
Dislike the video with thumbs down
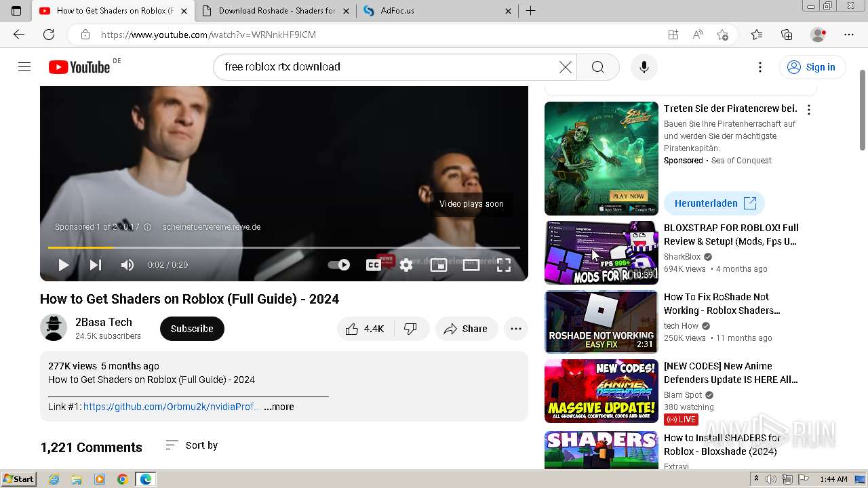410,329
